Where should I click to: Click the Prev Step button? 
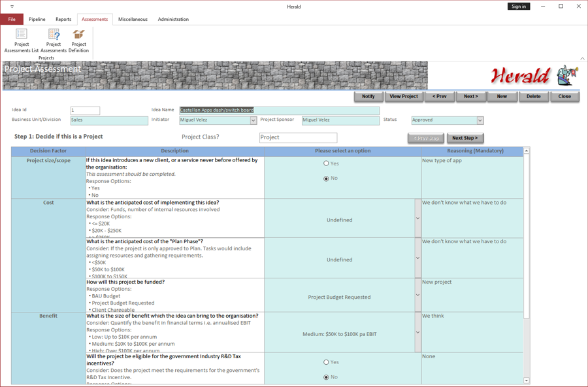click(426, 138)
